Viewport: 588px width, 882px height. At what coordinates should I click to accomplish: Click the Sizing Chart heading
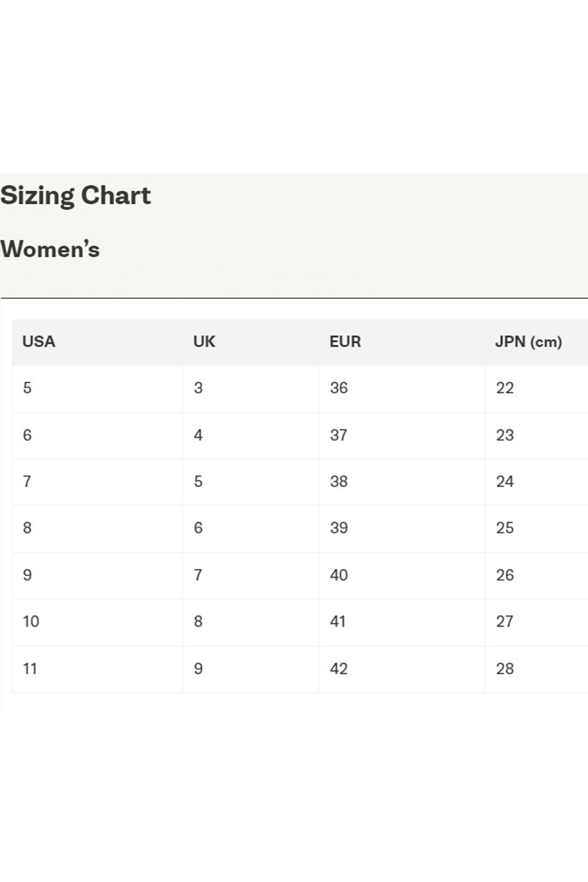point(75,196)
